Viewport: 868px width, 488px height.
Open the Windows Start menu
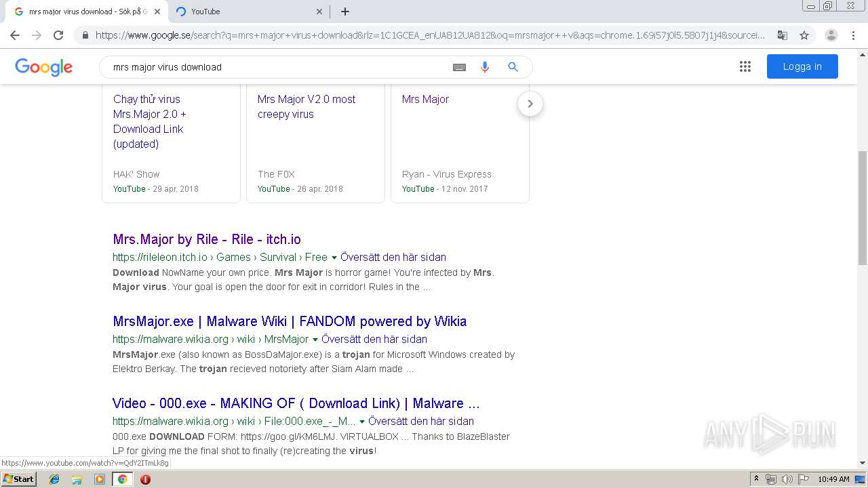19,479
